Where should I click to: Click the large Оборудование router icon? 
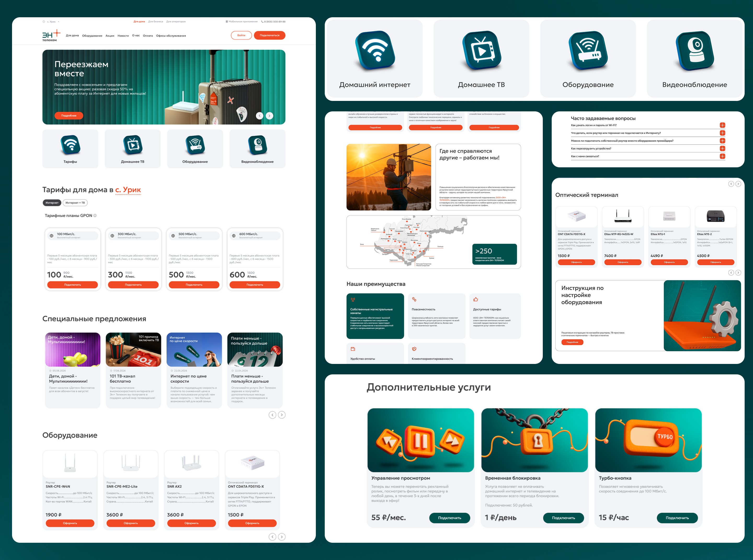[x=588, y=51]
